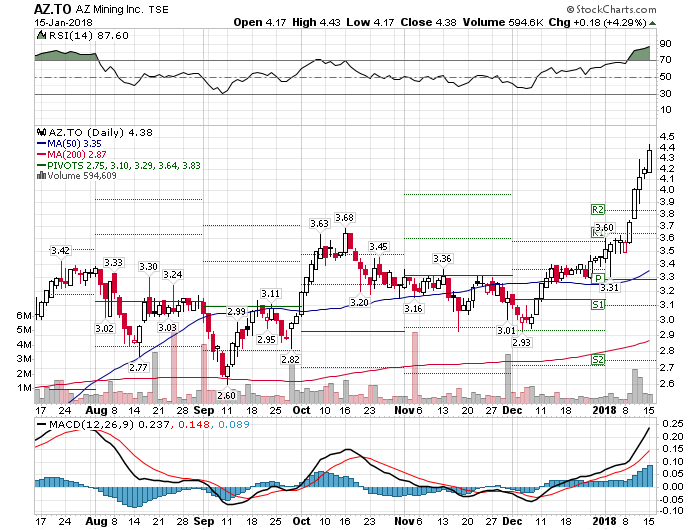Click the 90 RSI axis label
The image size is (700, 530).
666,44
